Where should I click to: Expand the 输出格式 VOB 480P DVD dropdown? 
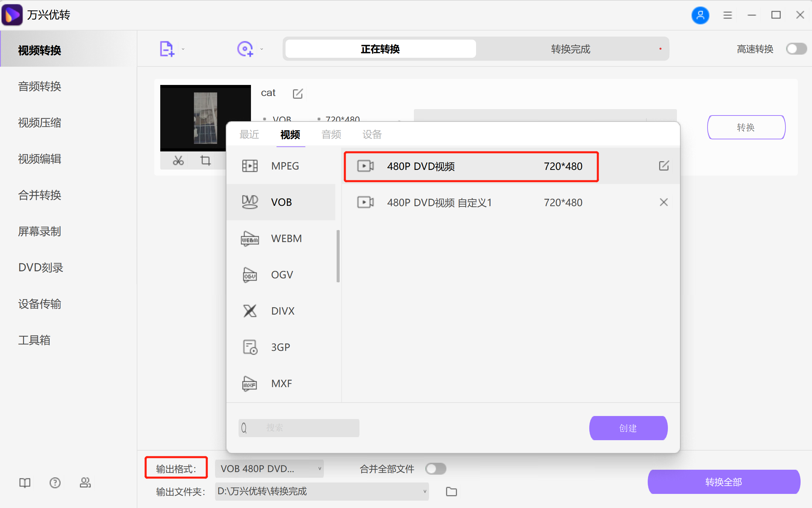269,469
